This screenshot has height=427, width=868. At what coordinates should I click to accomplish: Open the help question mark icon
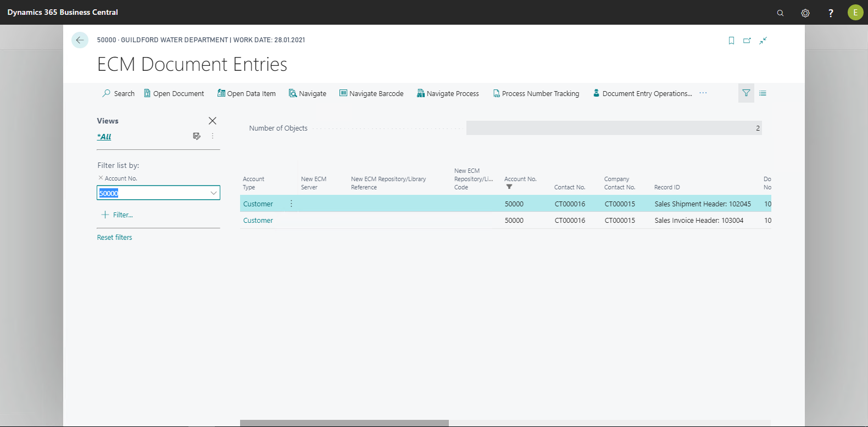[x=831, y=13]
